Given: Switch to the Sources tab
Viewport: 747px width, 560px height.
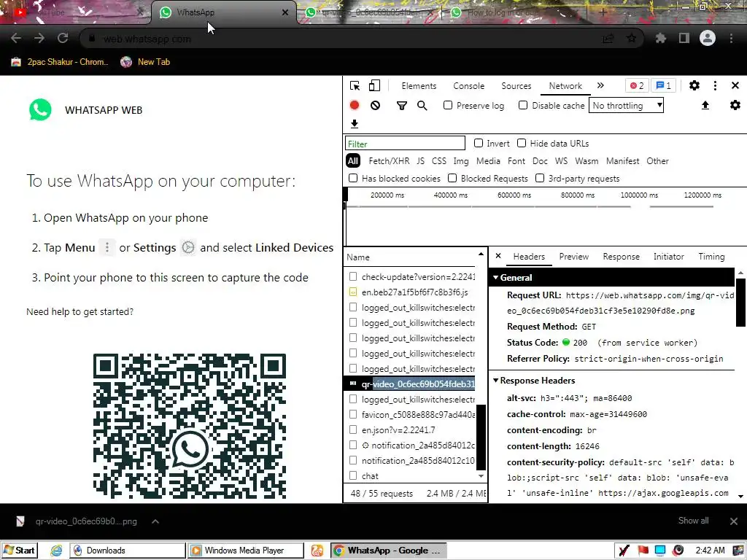Looking at the screenshot, I should tap(516, 86).
